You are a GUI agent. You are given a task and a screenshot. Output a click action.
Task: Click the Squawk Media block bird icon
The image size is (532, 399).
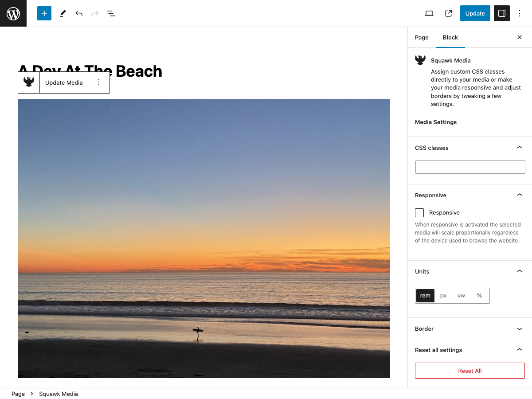tap(29, 82)
